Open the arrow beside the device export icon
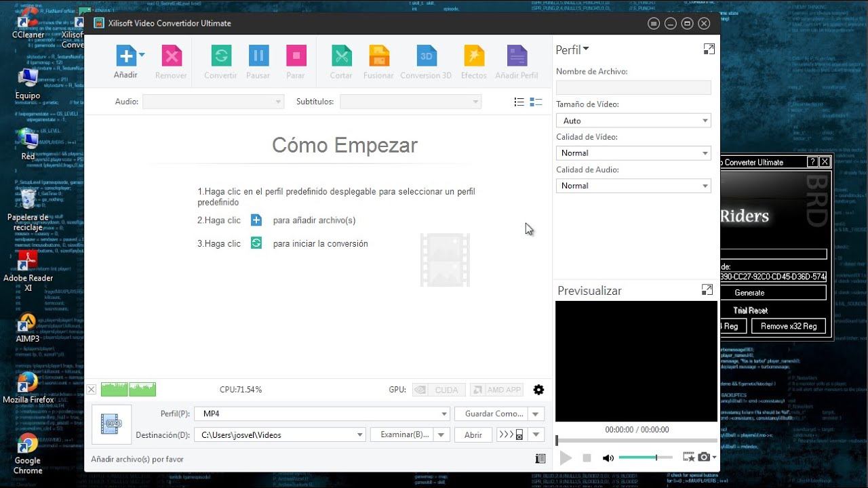 pos(536,435)
